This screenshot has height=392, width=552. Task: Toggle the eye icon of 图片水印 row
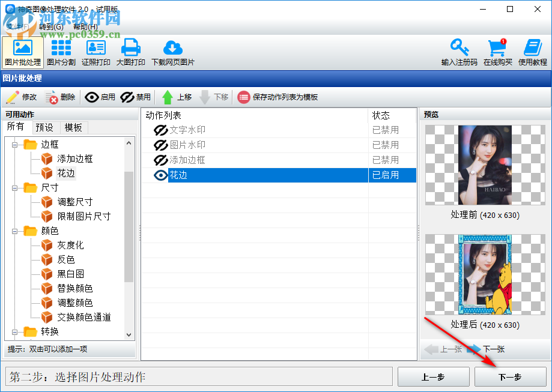pyautogui.click(x=160, y=145)
